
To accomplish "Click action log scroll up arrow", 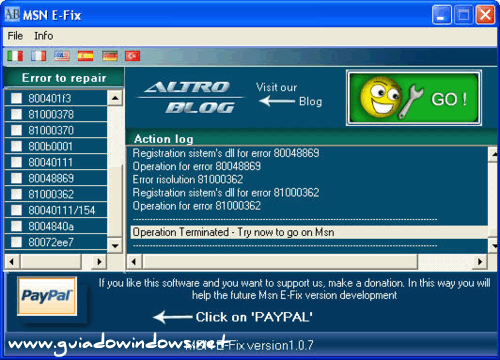I will coord(493,154).
